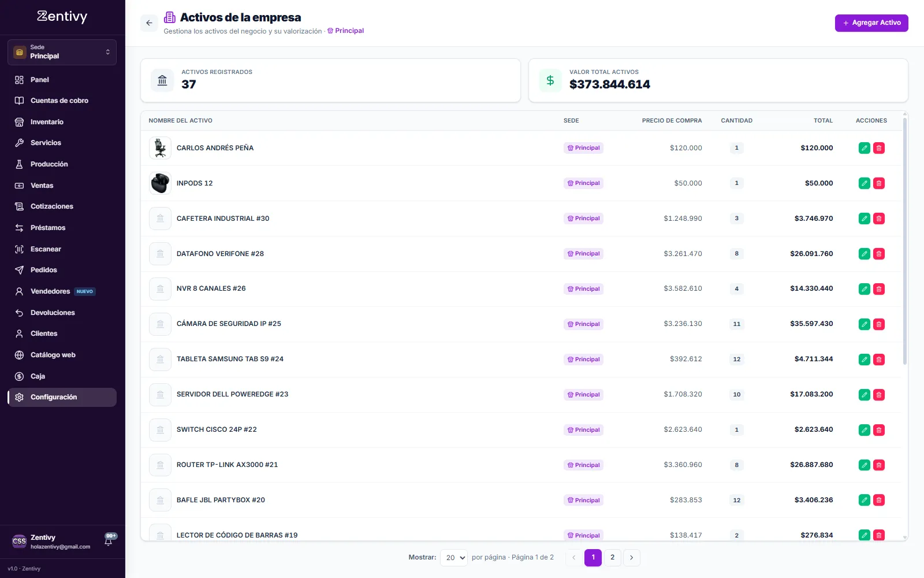This screenshot has width=924, height=578.
Task: Click the table vertical scrollbar
Action: 904,241
